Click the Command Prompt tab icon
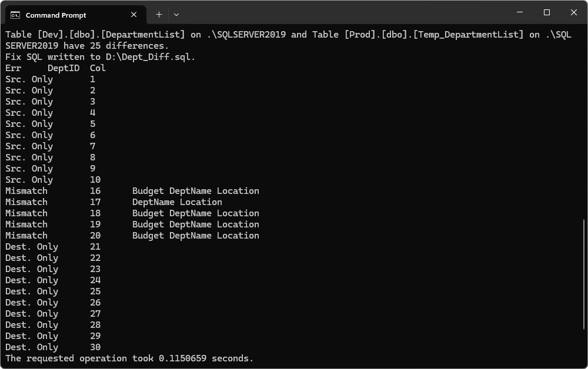 [16, 15]
